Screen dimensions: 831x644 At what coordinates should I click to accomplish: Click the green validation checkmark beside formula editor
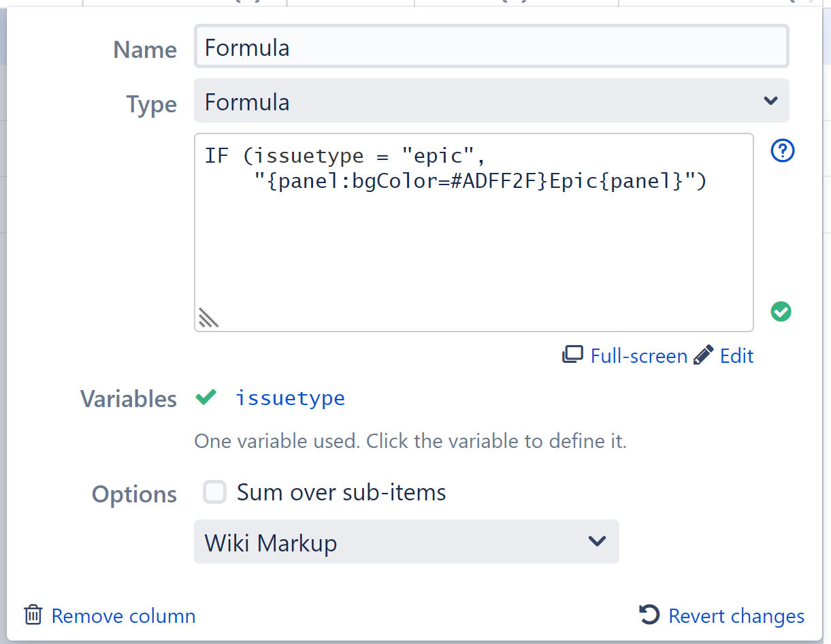tap(781, 312)
